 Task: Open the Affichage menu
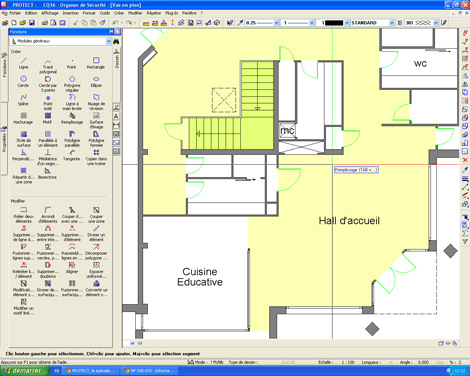coord(50,13)
